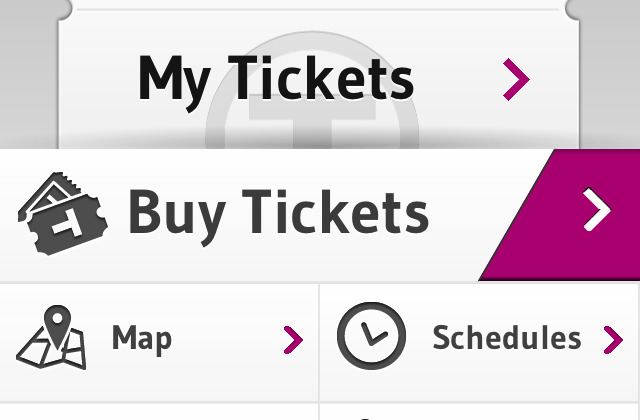Viewport: 640px width, 420px height.
Task: Select the clock icon for Schedules
Action: (371, 336)
